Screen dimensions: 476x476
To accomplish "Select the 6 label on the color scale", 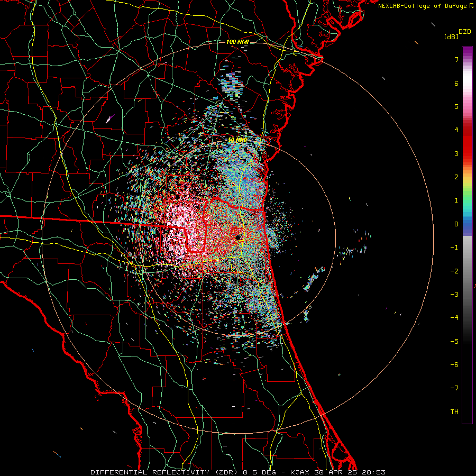I will point(456,83).
